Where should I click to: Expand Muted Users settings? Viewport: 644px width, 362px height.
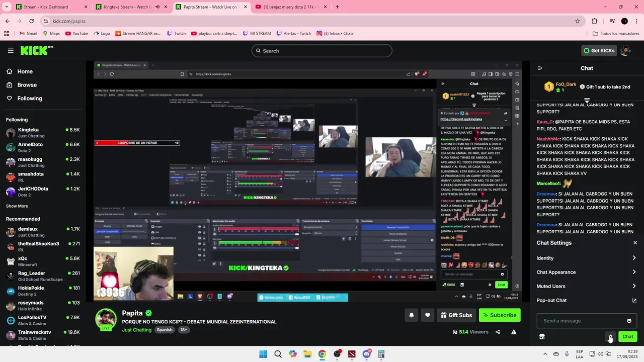tap(587, 286)
